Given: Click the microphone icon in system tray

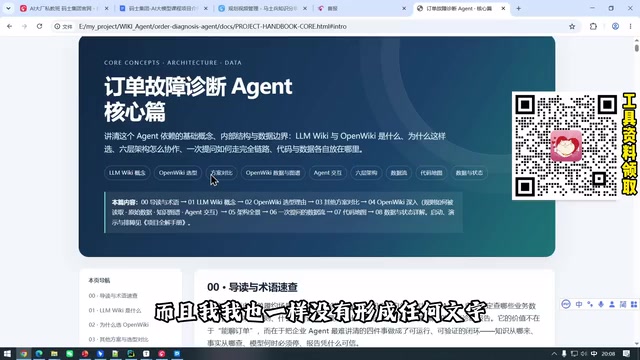Looking at the screenshot, I should [564, 354].
